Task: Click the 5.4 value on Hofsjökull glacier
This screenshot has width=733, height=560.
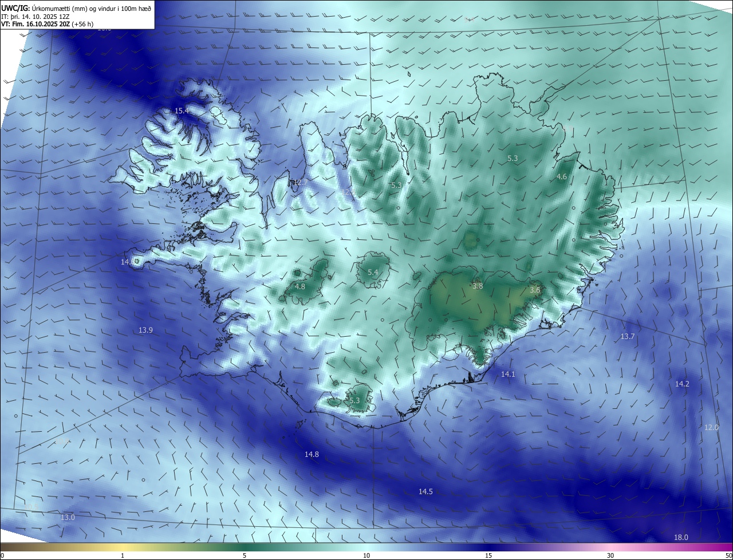Action: pos(373,273)
